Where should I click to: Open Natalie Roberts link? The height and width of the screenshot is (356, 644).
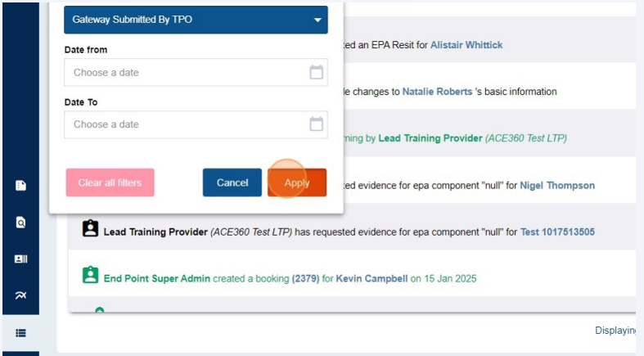click(437, 92)
